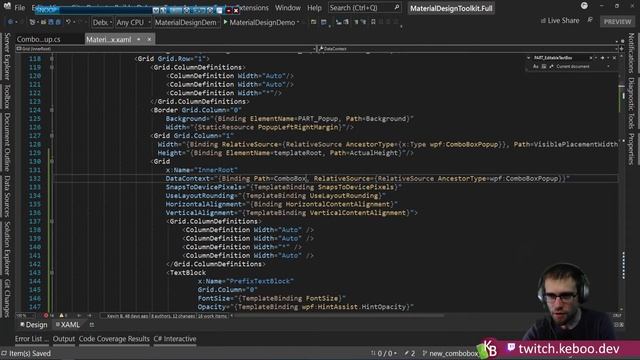Click the swap panes icon beside XAML
This screenshot has height=360, width=640.
[x=92, y=325]
